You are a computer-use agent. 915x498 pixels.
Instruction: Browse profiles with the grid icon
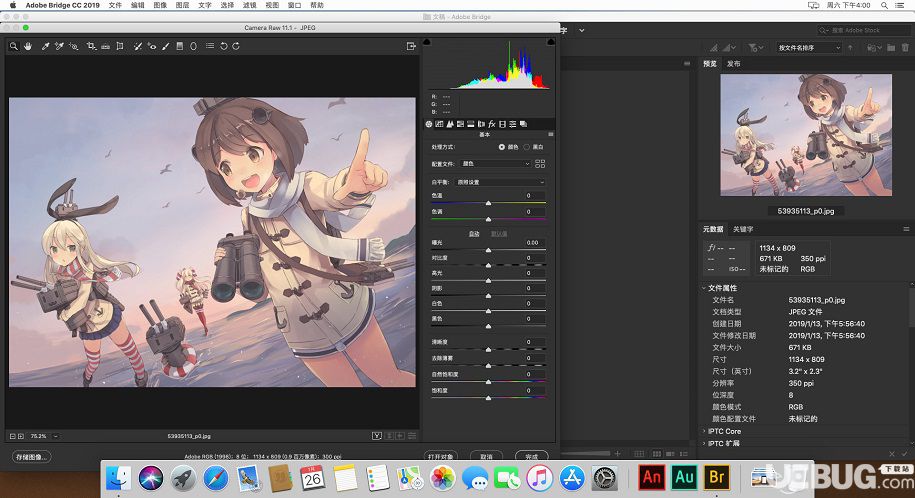[x=540, y=164]
